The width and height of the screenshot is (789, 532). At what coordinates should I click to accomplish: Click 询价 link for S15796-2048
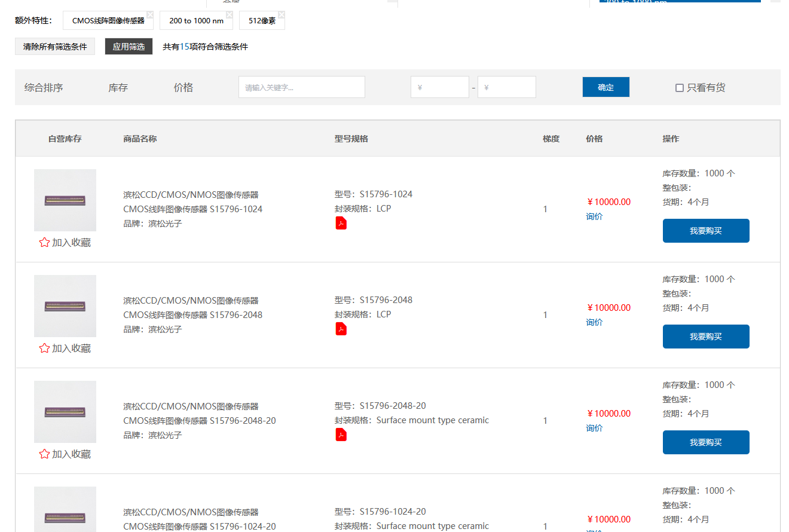[594, 322]
